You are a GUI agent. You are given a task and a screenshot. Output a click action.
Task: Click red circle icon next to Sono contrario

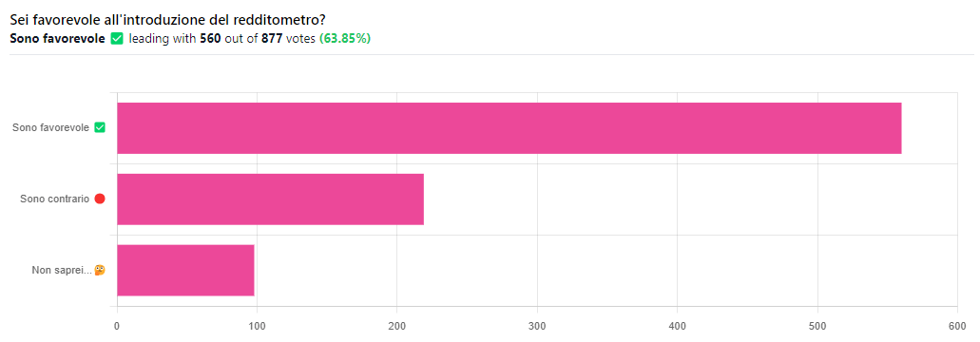[100, 199]
